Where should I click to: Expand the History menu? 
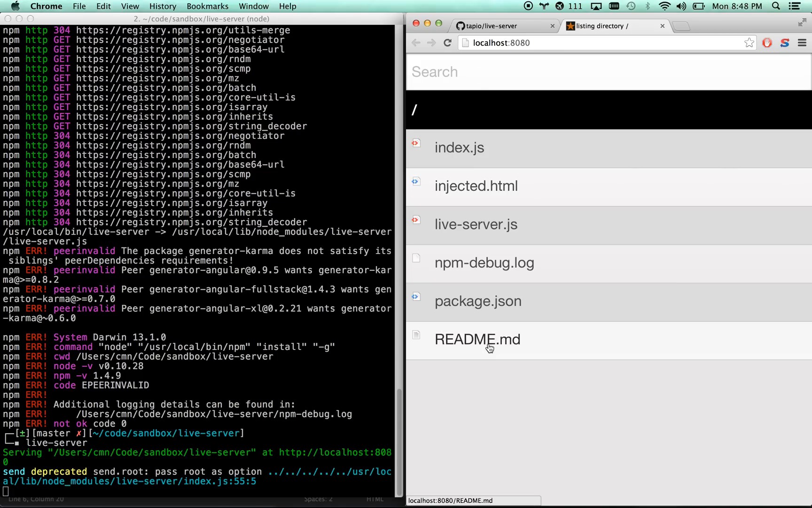tap(162, 6)
